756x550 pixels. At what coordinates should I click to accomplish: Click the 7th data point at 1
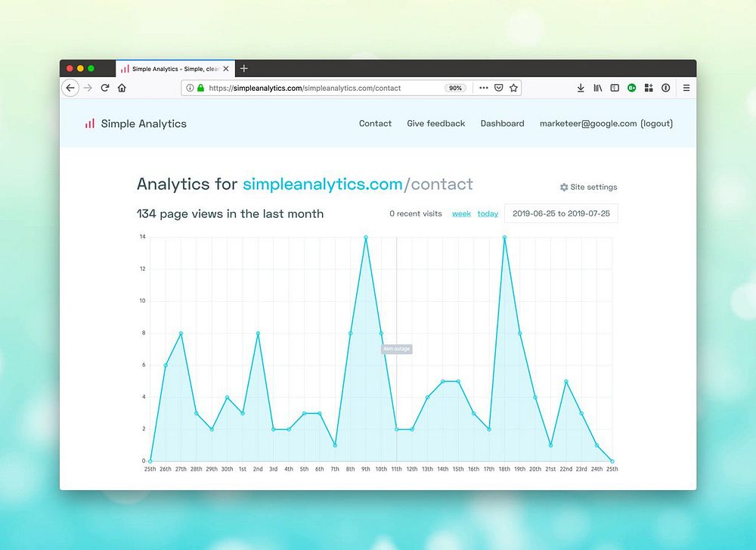(x=335, y=446)
